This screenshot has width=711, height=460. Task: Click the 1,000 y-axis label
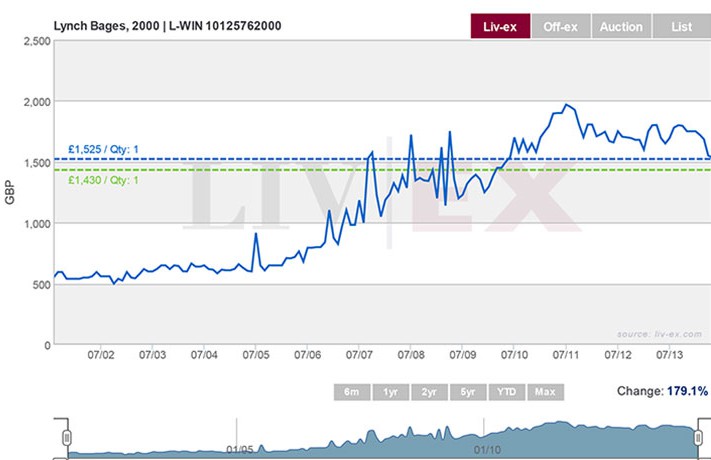[37, 224]
